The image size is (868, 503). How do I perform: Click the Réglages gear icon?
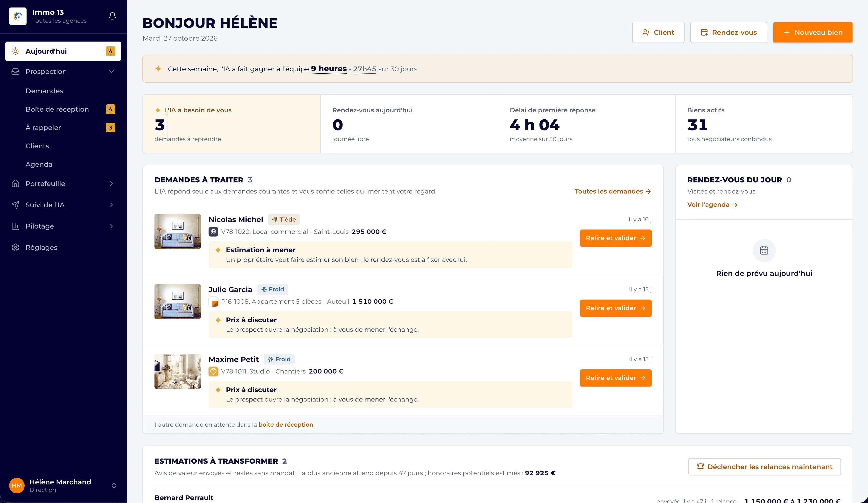[15, 248]
